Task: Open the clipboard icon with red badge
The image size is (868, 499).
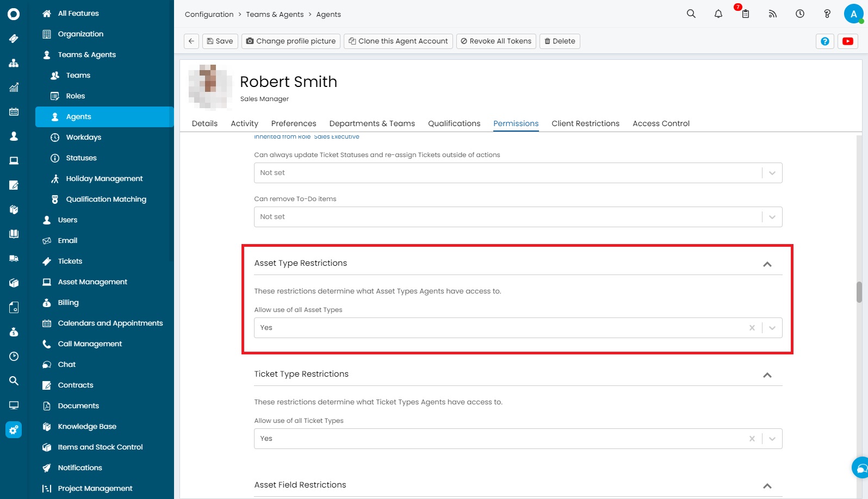Action: pyautogui.click(x=745, y=14)
